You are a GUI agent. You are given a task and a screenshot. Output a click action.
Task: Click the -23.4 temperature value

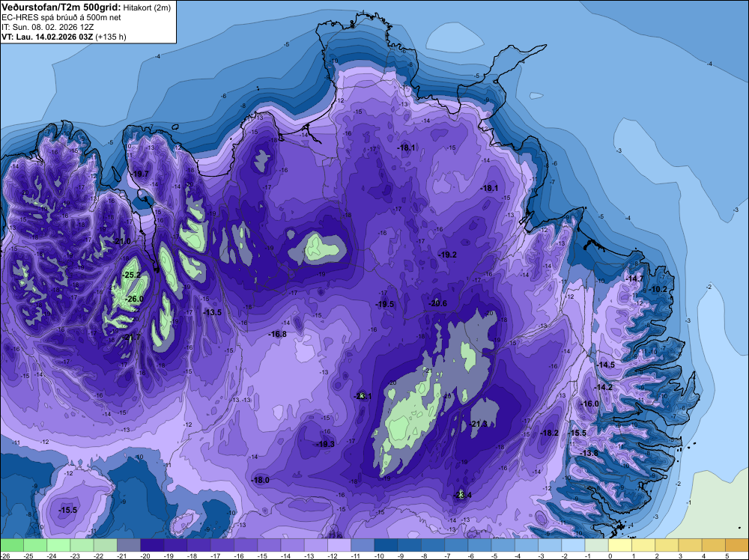click(x=462, y=495)
